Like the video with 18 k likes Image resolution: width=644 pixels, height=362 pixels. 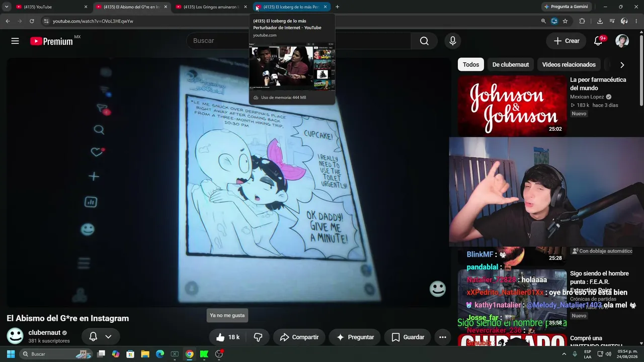pyautogui.click(x=227, y=337)
